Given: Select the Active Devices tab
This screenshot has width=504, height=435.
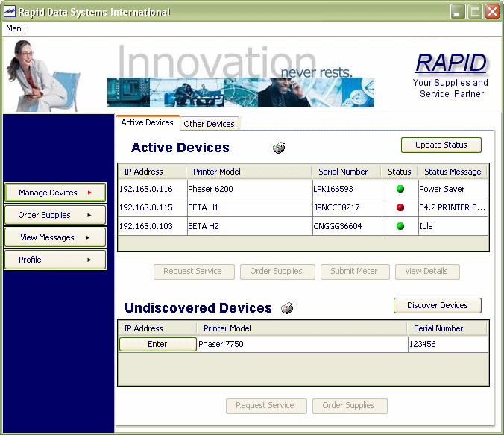Looking at the screenshot, I should pos(147,122).
